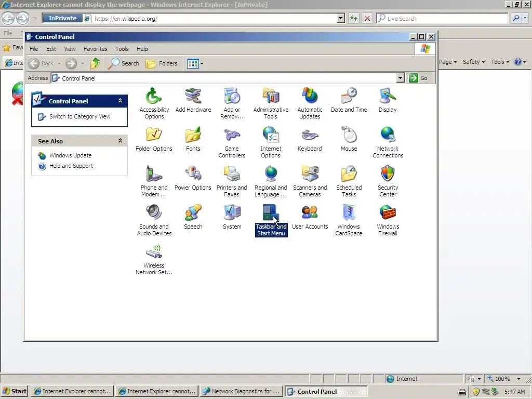Click the IE Refresh button
The height and width of the screenshot is (399, 532).
(x=353, y=18)
